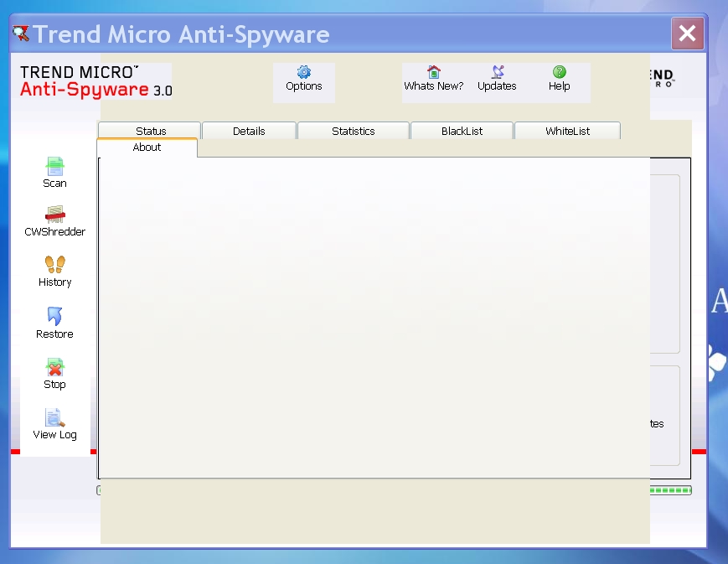
Task: Open Help with the green question icon
Action: pos(559,72)
